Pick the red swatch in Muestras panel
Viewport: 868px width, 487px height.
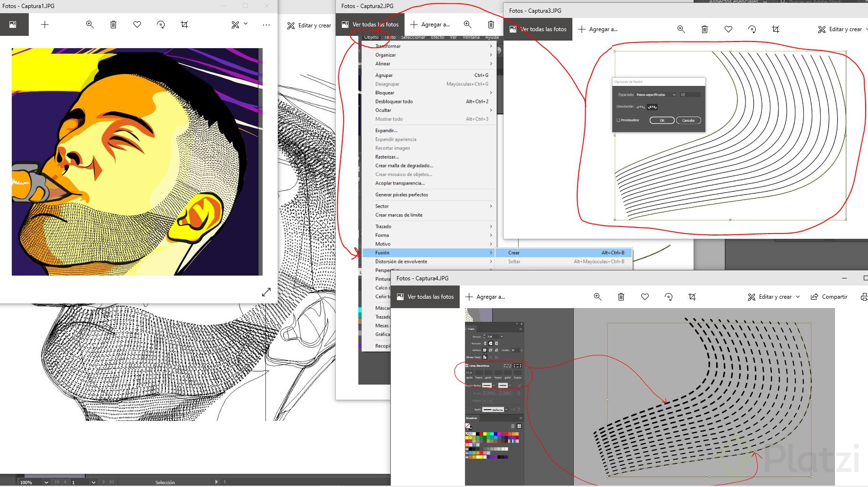click(x=481, y=434)
